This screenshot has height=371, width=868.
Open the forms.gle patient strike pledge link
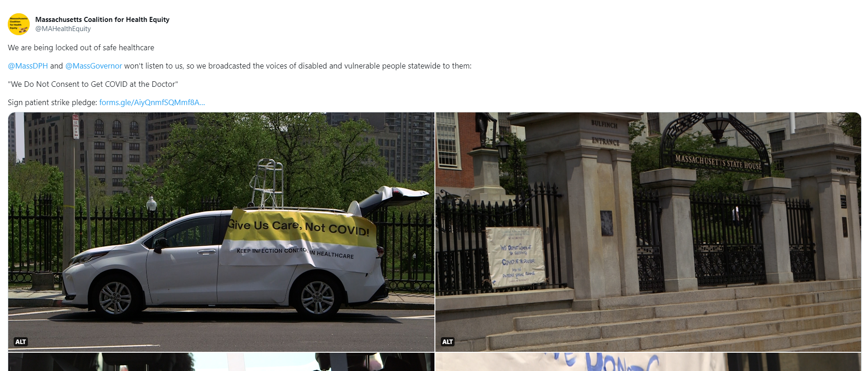click(152, 102)
